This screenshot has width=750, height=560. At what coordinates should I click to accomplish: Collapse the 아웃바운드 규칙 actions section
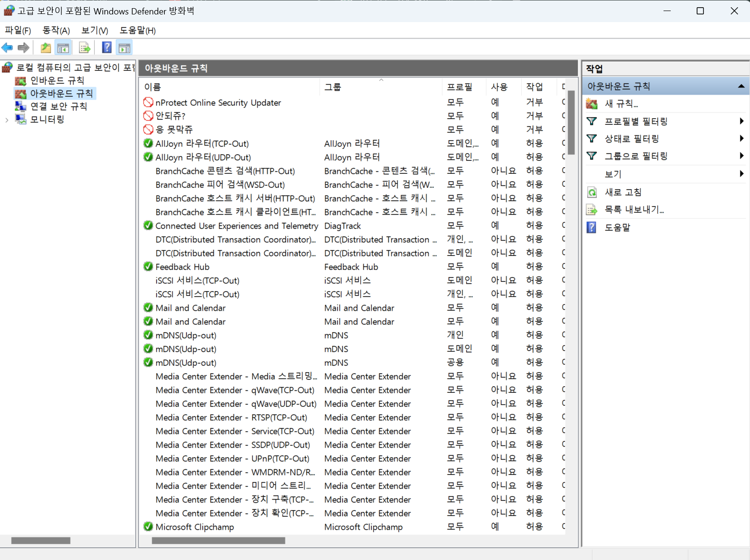(x=741, y=86)
